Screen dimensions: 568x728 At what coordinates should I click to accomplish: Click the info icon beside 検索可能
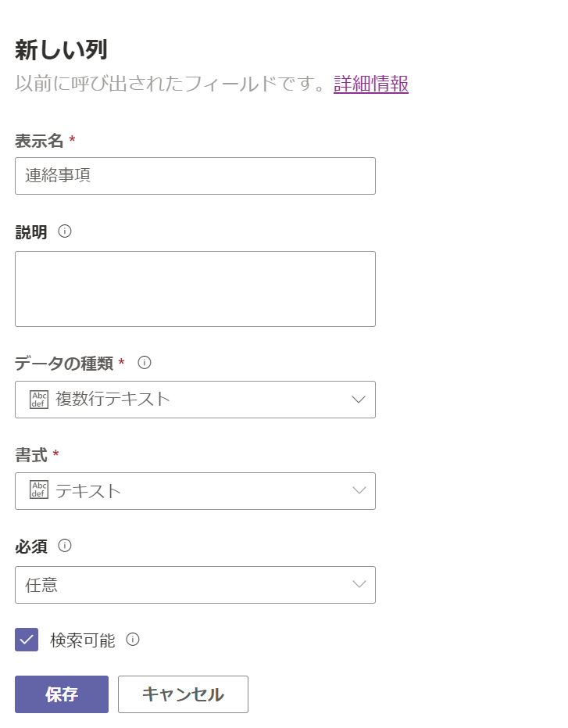pos(133,640)
